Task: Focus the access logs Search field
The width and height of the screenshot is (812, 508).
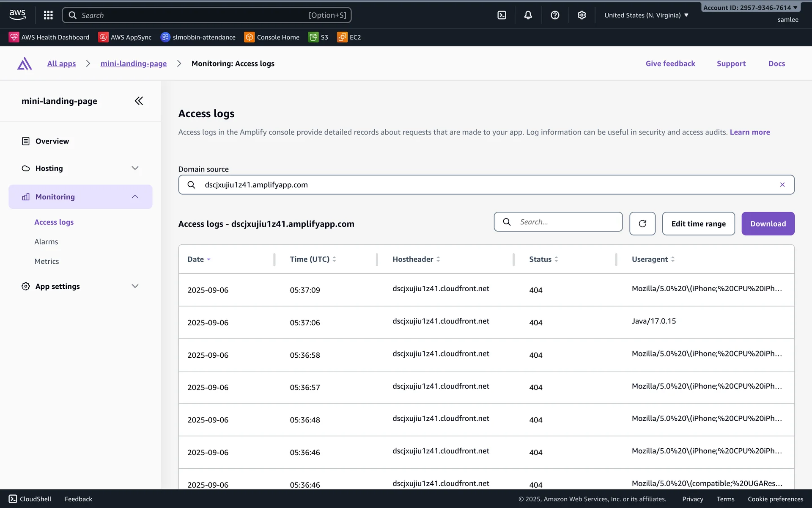Action: coord(567,222)
